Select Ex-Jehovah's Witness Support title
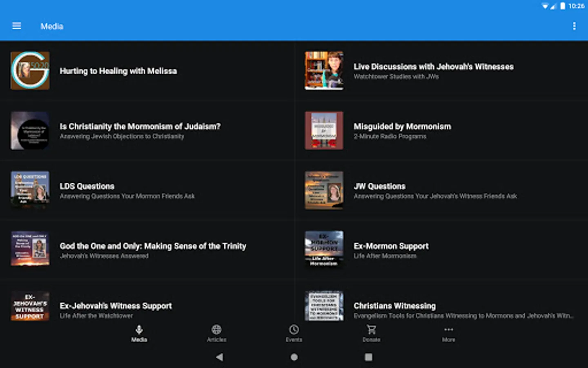 (x=116, y=306)
